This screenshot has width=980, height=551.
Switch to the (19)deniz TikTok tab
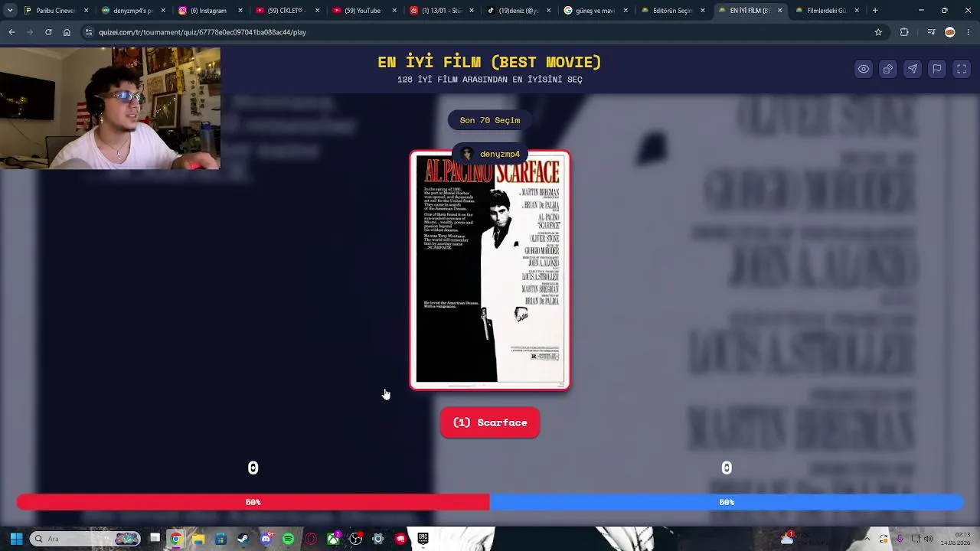click(518, 11)
